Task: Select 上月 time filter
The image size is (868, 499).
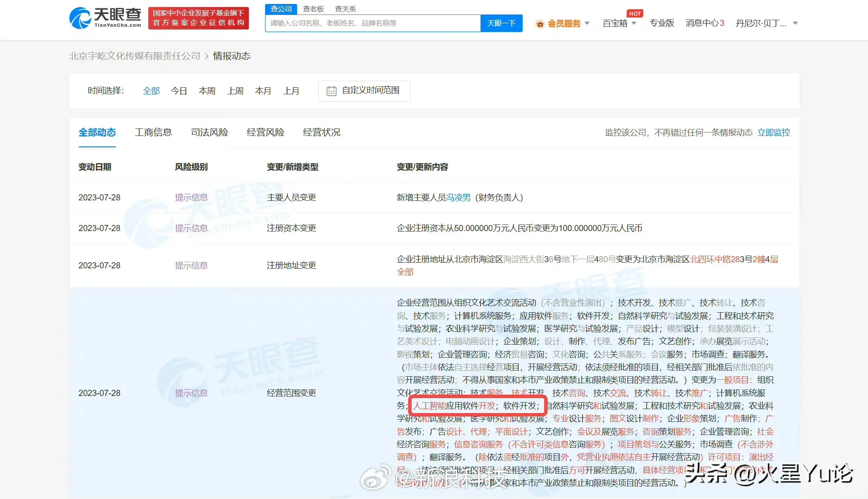Action: coord(291,91)
